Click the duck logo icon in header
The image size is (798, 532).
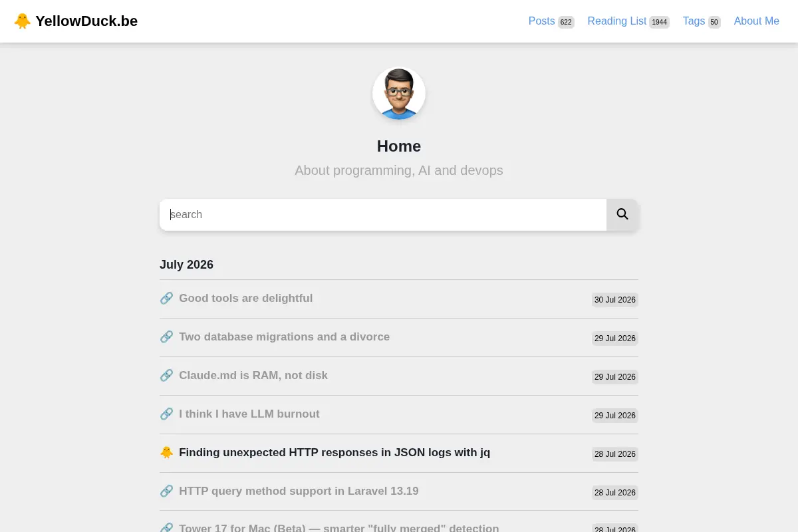(22, 21)
